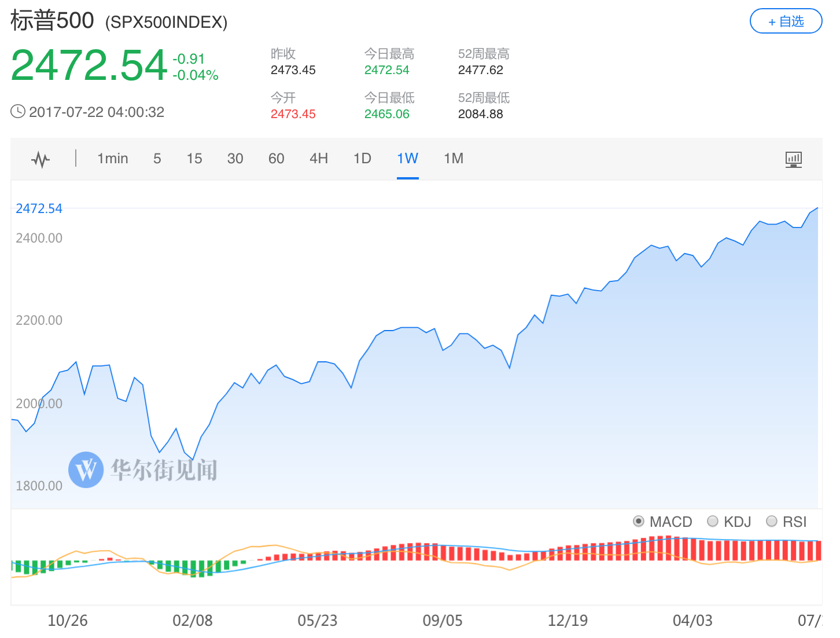Select the MACD indicator radio button
Screen dimensions: 840x638
click(x=639, y=522)
